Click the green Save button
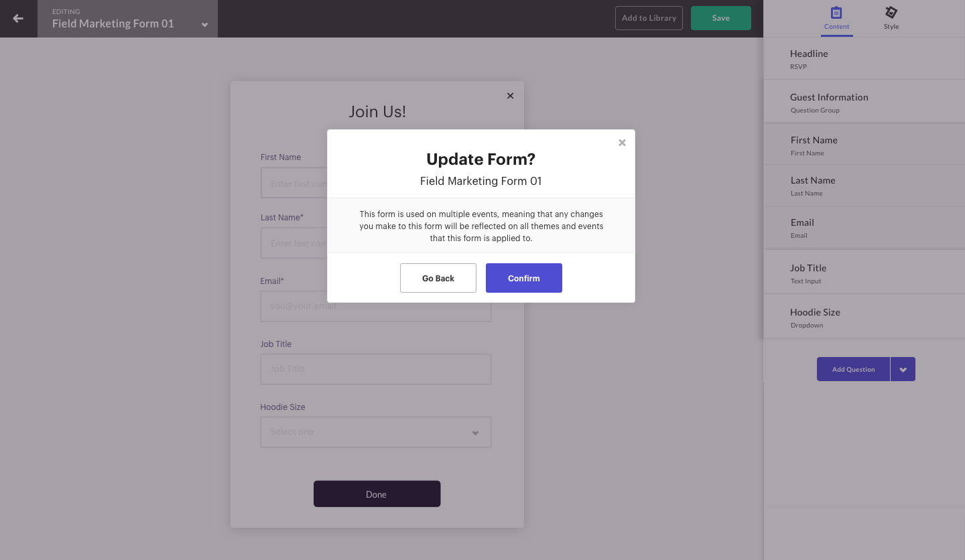This screenshot has width=965, height=560. tap(721, 18)
